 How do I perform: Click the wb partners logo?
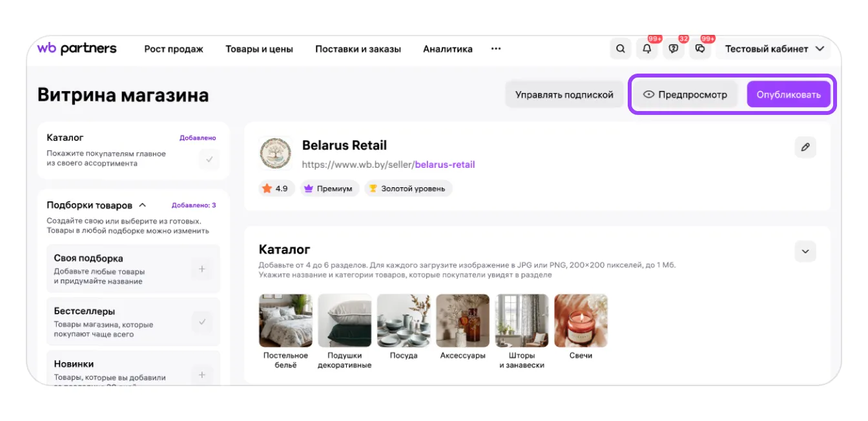coord(77,48)
